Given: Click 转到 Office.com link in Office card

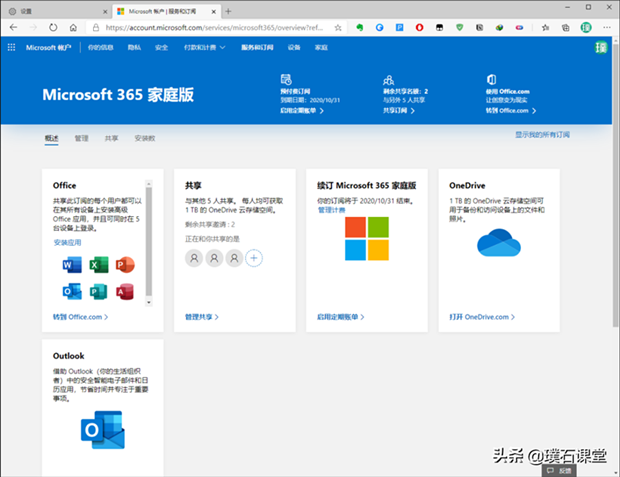Looking at the screenshot, I should [x=80, y=317].
